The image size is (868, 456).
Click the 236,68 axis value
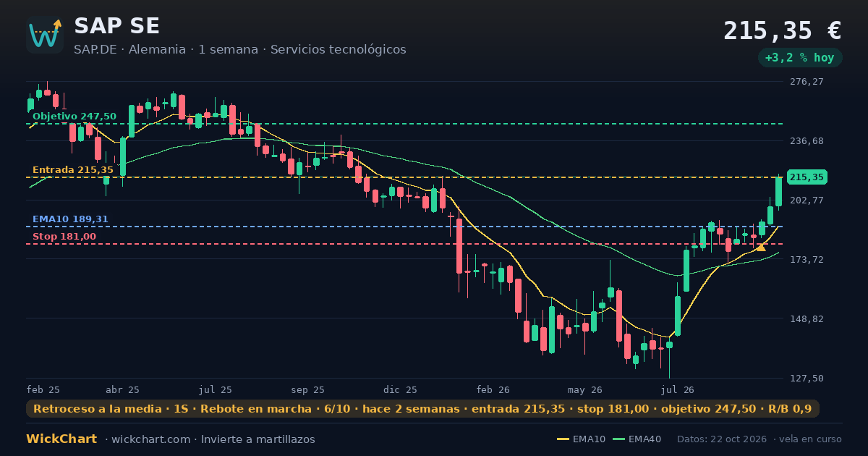pyautogui.click(x=807, y=141)
